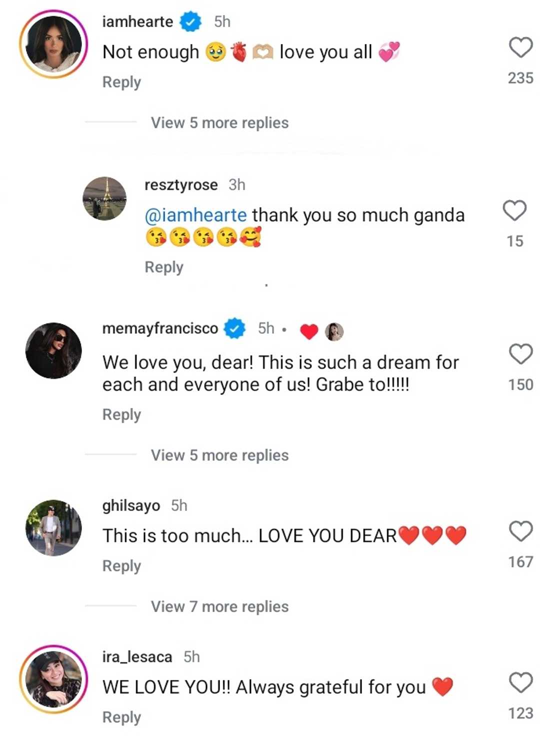Expand 5 more replies under memayfrancisco
This screenshot has width=560, height=745.
tap(219, 455)
